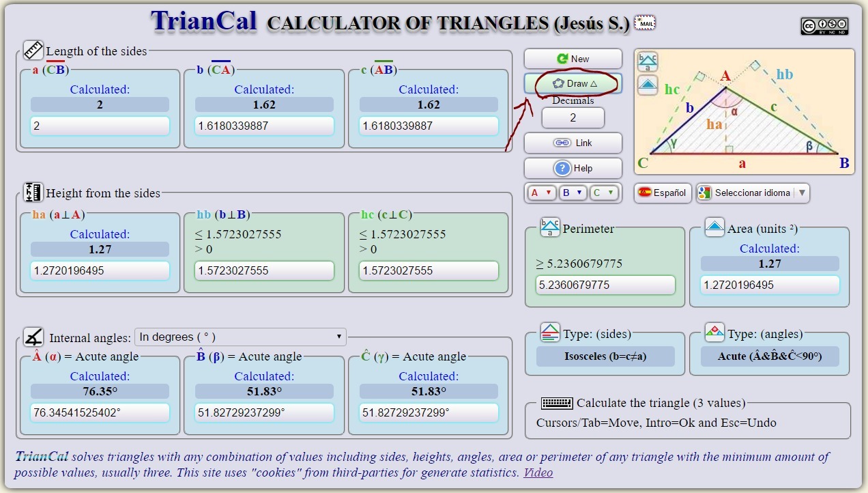Click the Perimeter section icon

coord(550,228)
